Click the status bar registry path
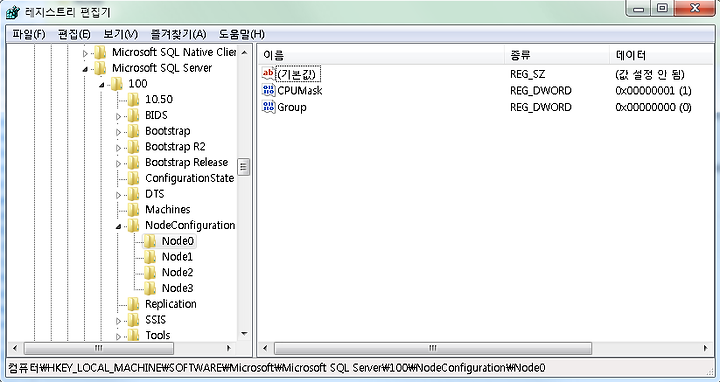 (x=277, y=368)
